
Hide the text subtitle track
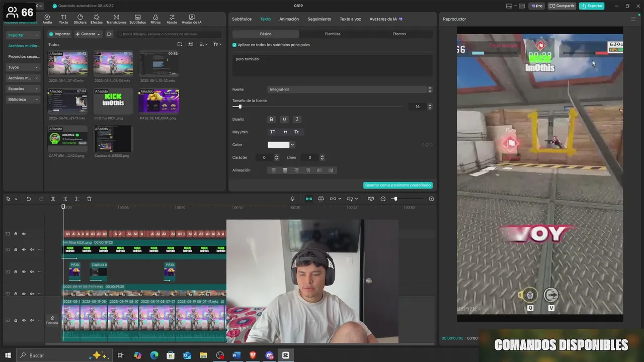tap(24, 234)
